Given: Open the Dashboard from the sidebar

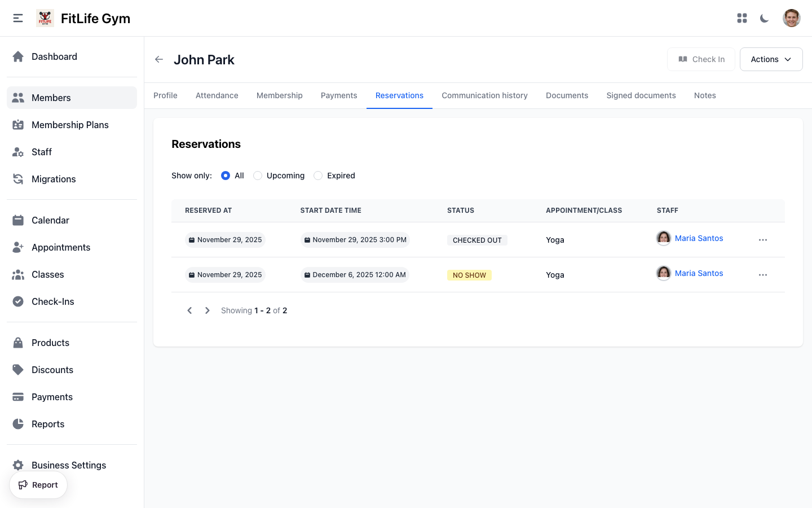Looking at the screenshot, I should 54,56.
